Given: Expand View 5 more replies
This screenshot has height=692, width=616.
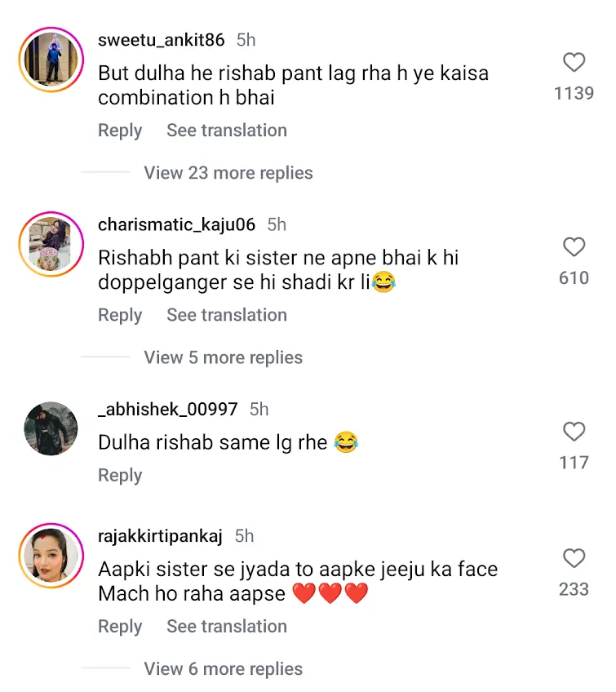Looking at the screenshot, I should click(223, 357).
